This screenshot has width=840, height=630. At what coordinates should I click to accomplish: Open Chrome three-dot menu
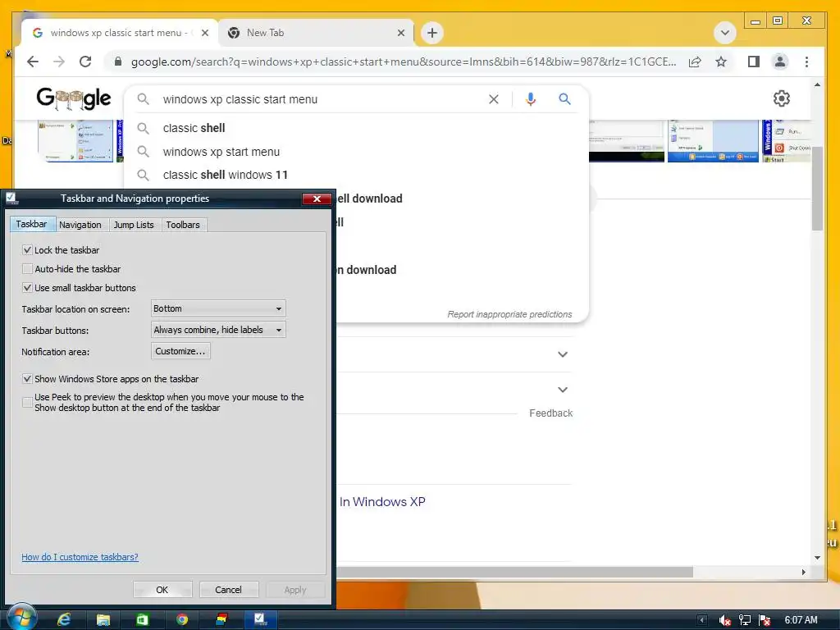(807, 62)
